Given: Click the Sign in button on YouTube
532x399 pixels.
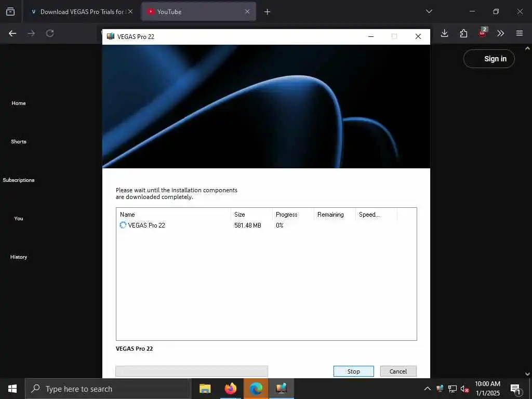Looking at the screenshot, I should [x=489, y=59].
